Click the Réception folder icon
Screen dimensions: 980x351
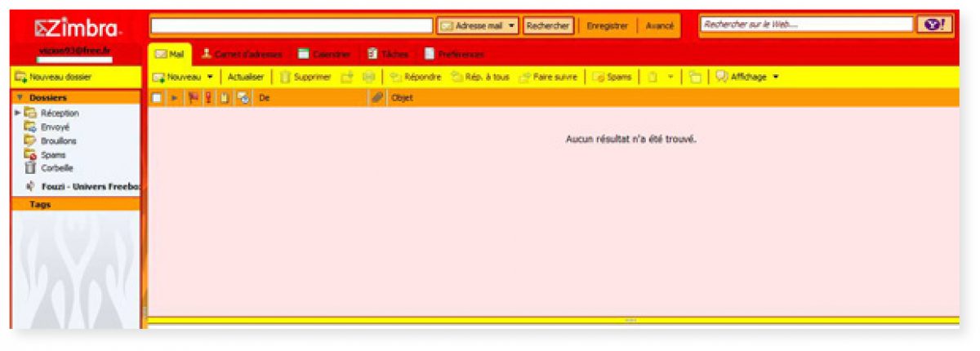30,113
